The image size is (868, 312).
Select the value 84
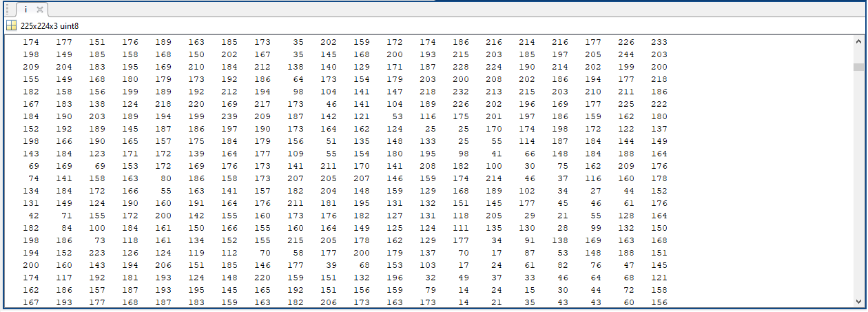click(67, 228)
